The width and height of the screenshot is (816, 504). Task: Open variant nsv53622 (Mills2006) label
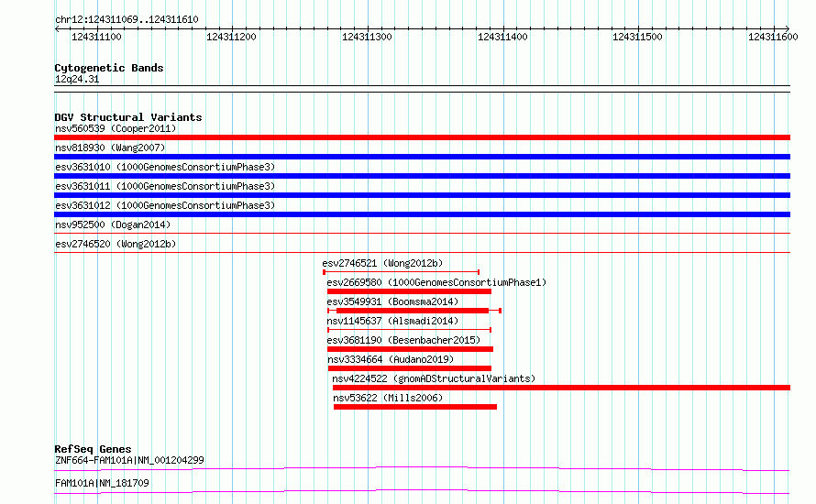pos(388,398)
